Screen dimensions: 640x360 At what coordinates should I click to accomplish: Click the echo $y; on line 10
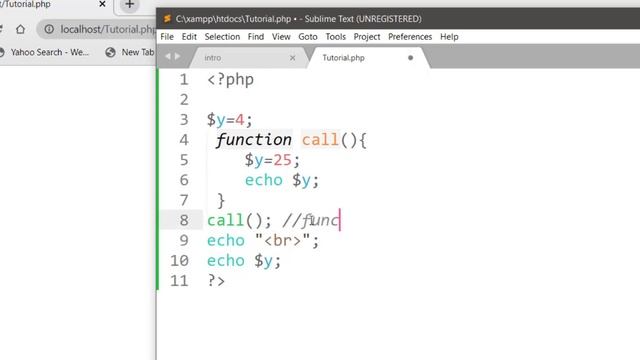(x=244, y=261)
